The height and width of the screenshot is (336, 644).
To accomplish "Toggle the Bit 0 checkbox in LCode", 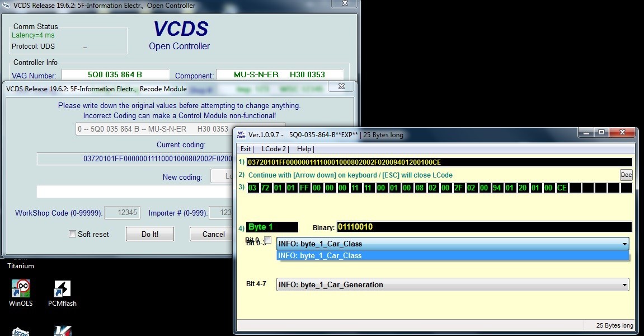I will coord(268,240).
